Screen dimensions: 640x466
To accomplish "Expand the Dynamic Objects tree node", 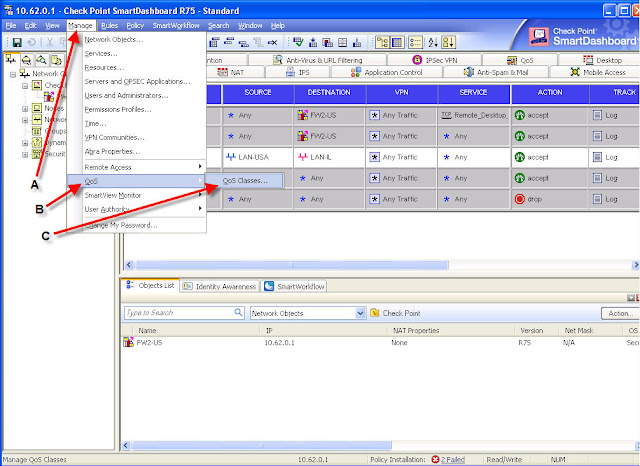I will coord(25,143).
